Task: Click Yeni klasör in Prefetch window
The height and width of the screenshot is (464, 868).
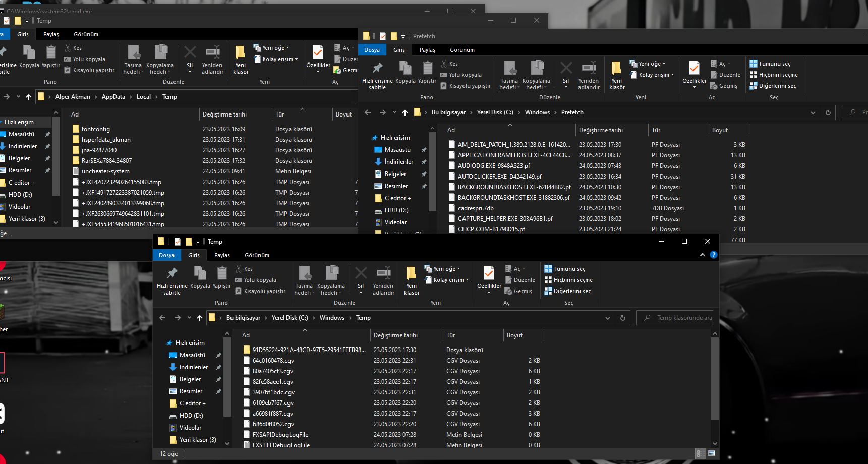Action: pyautogui.click(x=617, y=75)
